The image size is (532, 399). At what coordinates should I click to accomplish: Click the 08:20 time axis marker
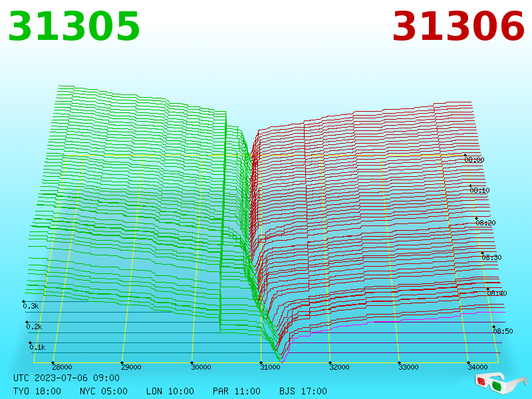(486, 223)
